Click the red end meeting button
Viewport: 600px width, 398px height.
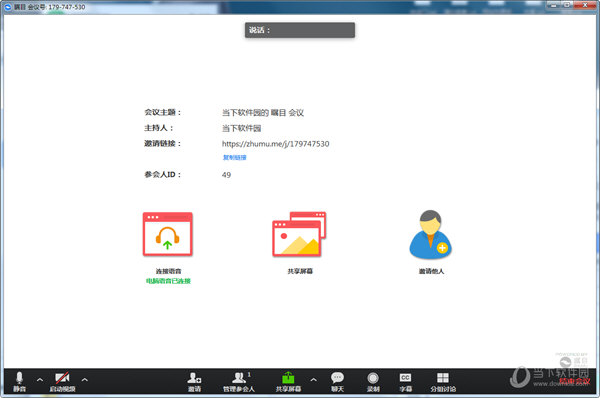575,381
